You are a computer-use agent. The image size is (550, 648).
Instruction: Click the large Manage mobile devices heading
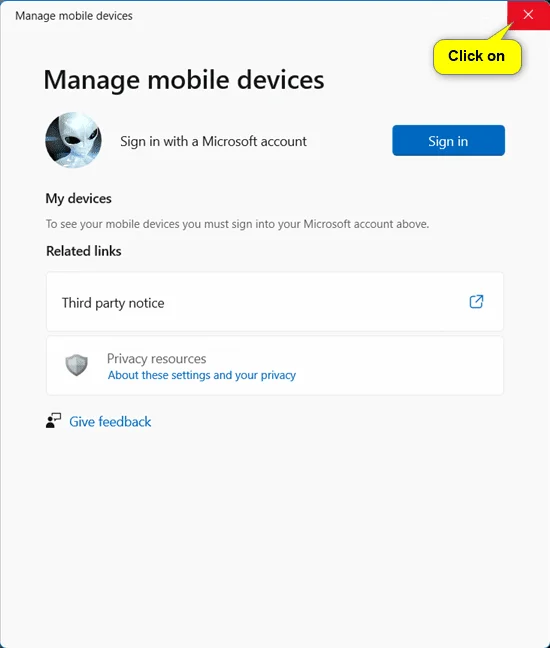184,80
